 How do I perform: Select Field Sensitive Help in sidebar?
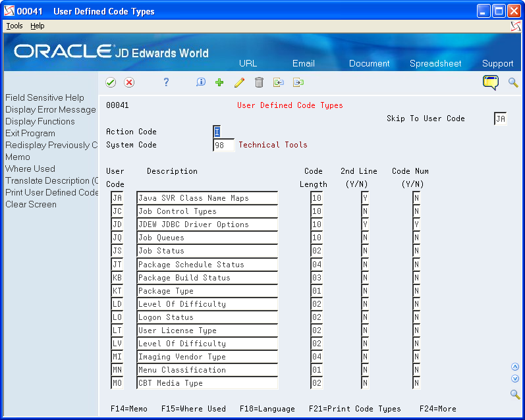tap(45, 97)
